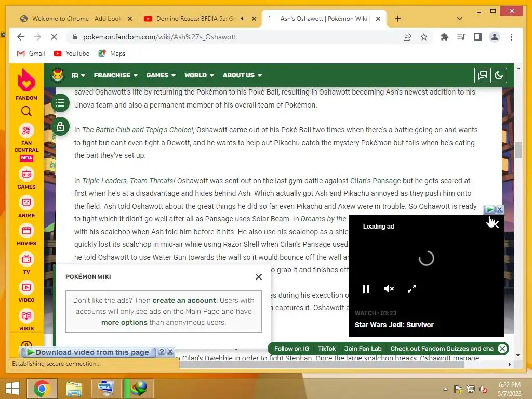The height and width of the screenshot is (399, 532).
Task: Open Chrome tab search chevron
Action: pos(459,19)
